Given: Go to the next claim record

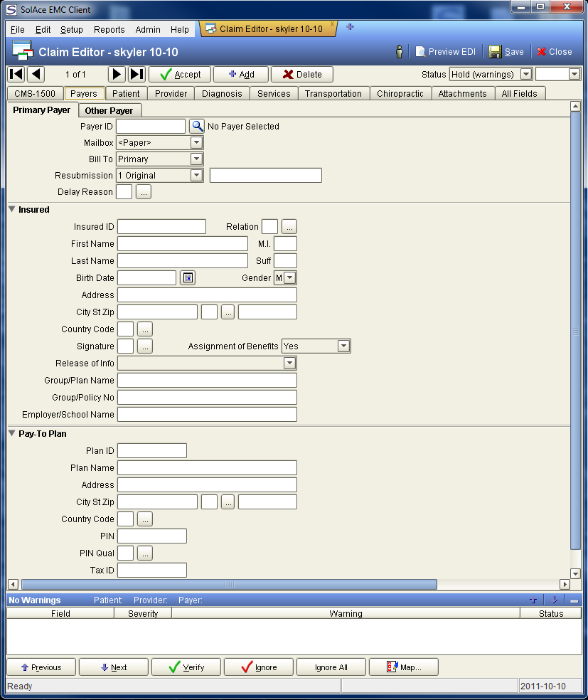Looking at the screenshot, I should pos(117,74).
